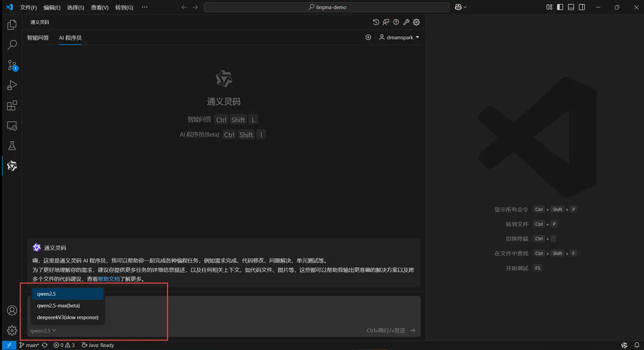Open the Accounts icon in activity bar
Screen dimensions: 644x350
click(12, 310)
